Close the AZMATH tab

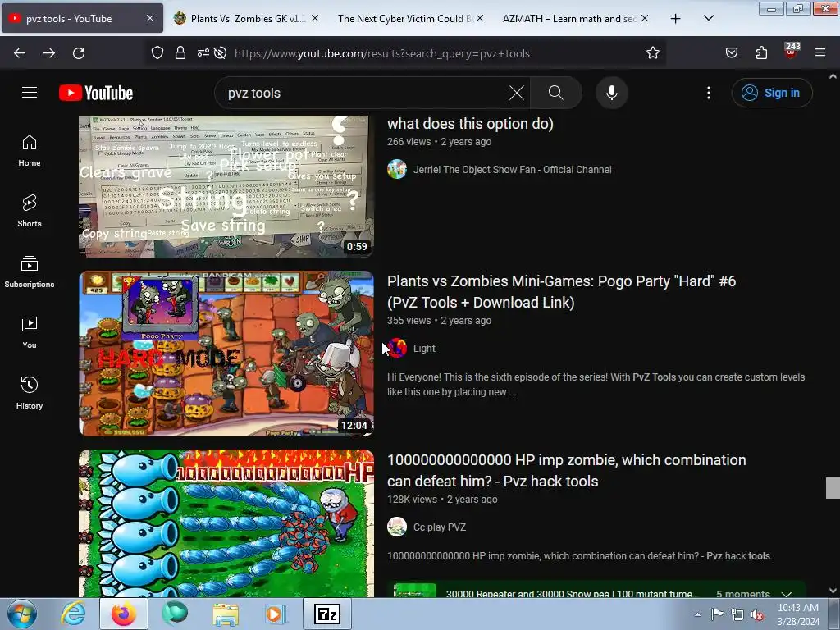pos(645,18)
